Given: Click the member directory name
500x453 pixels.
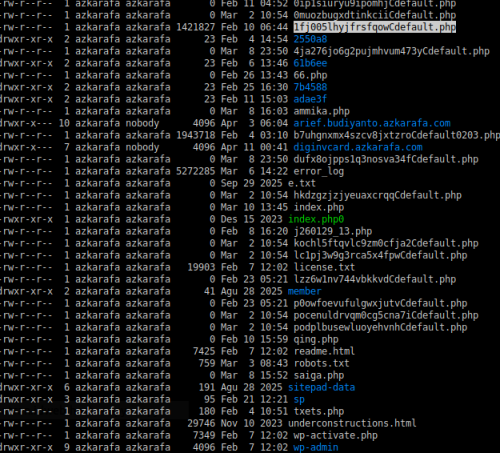Looking at the screenshot, I should tap(304, 291).
